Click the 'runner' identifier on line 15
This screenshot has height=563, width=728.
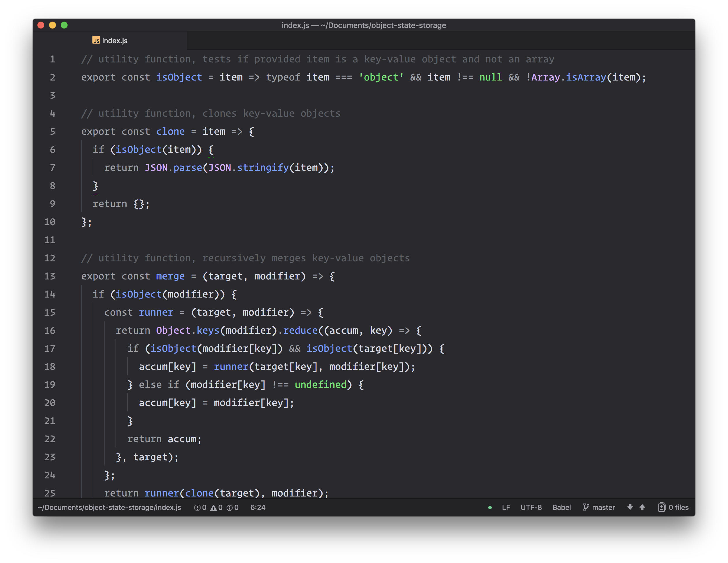(156, 312)
